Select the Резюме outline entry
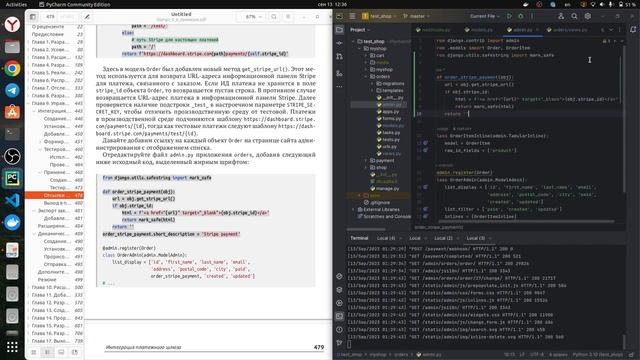 tap(47, 280)
